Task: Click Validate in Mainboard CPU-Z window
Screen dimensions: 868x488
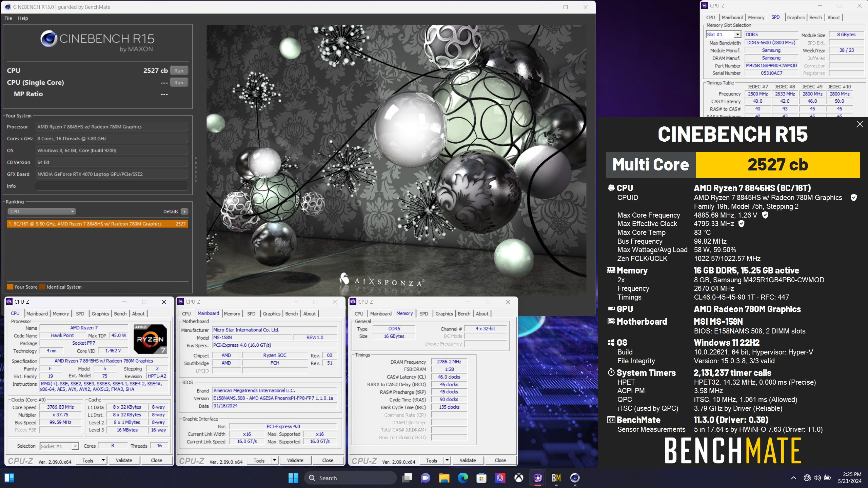Action: point(295,461)
